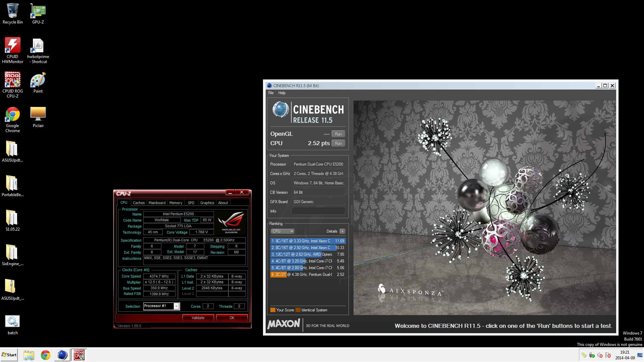This screenshot has width=644, height=362.
Task: Open the GPU-Z desktop shortcut
Action: (38, 14)
